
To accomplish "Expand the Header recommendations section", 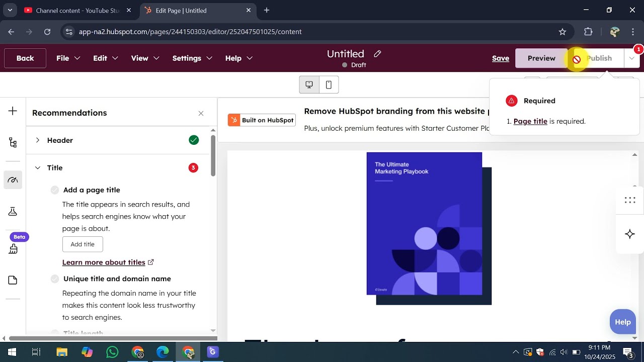I will [x=38, y=140].
